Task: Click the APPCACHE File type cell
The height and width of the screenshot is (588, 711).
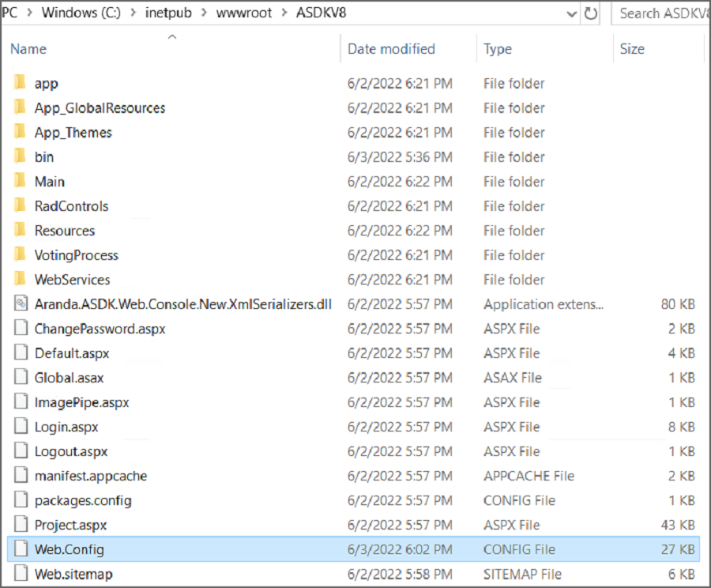Action: click(x=529, y=476)
